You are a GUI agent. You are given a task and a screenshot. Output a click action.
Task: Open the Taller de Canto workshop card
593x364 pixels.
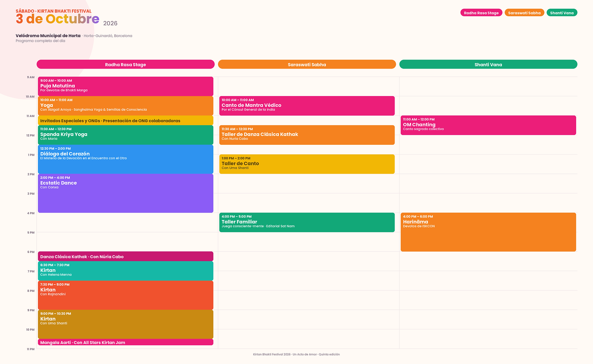307,164
